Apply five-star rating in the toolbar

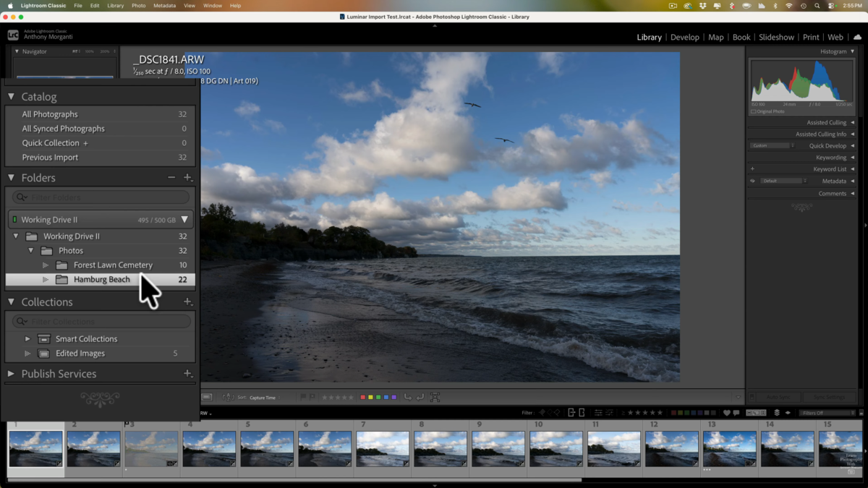pos(351,398)
